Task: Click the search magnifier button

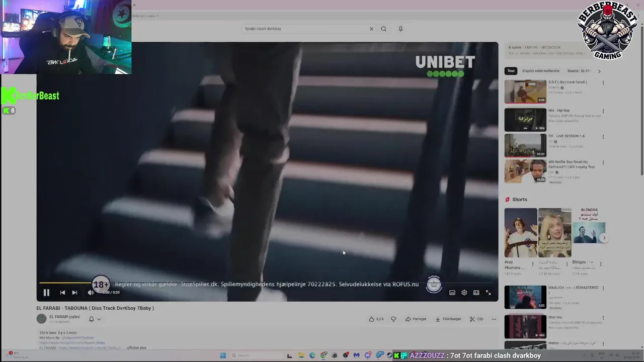Action: point(383,29)
